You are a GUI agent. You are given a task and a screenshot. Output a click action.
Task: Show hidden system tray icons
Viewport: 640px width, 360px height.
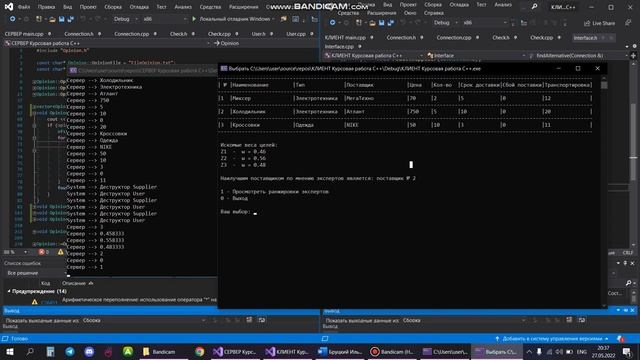(x=529, y=351)
